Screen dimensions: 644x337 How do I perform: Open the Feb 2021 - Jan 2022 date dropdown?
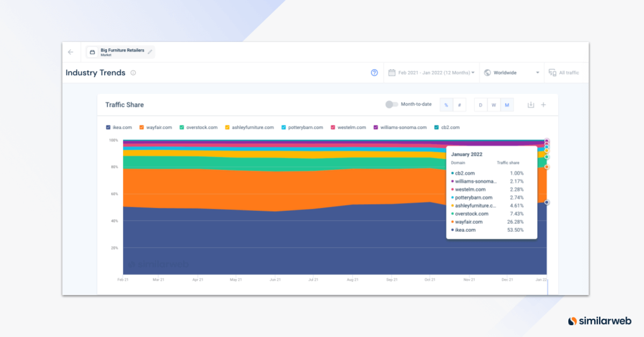click(431, 72)
